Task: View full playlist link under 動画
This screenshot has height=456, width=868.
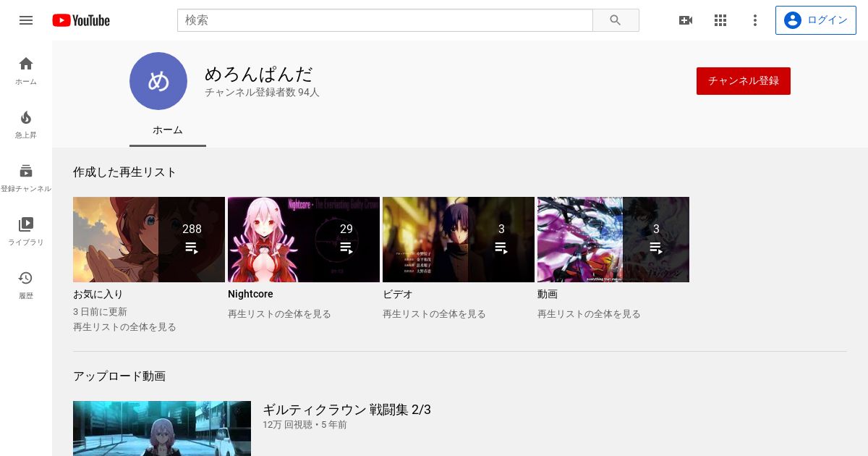Action: [x=589, y=314]
